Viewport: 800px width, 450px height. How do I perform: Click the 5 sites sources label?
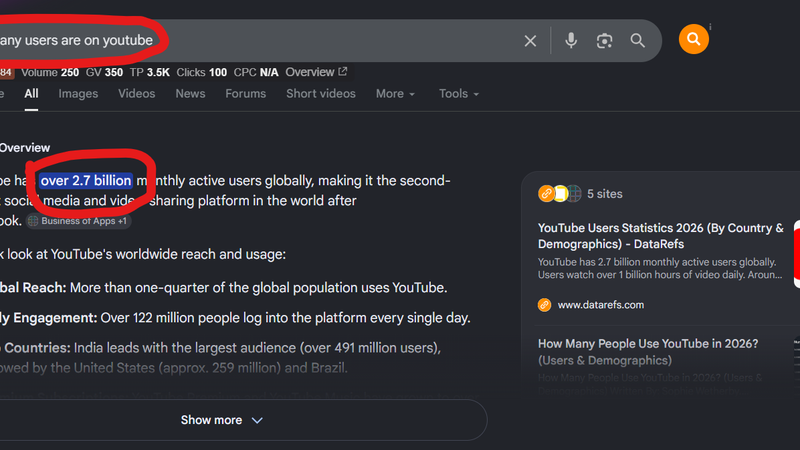[x=605, y=194]
